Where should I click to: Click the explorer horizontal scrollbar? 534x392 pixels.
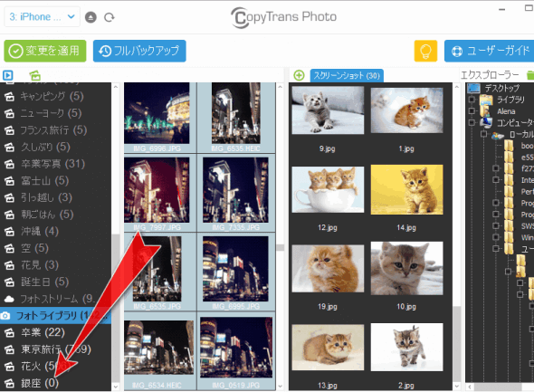tap(498, 387)
